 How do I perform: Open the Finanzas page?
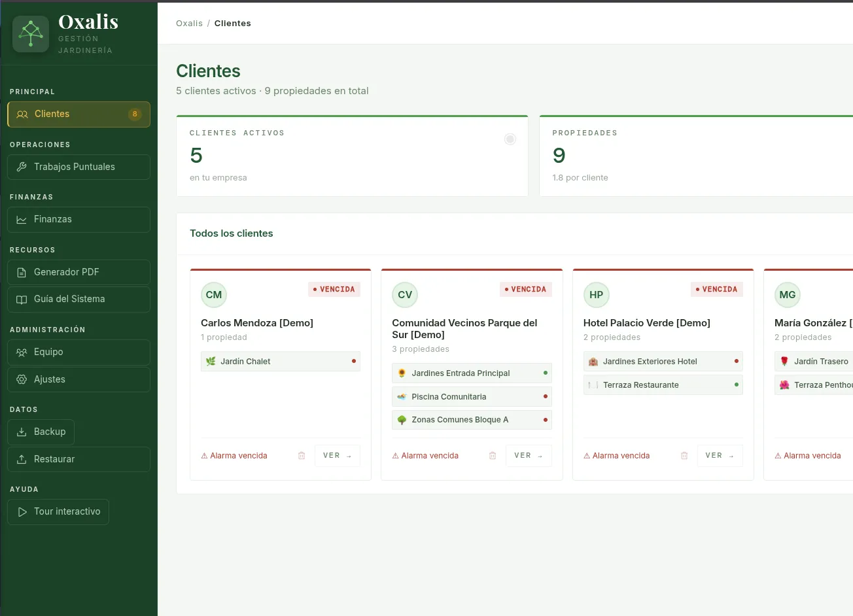pos(78,220)
